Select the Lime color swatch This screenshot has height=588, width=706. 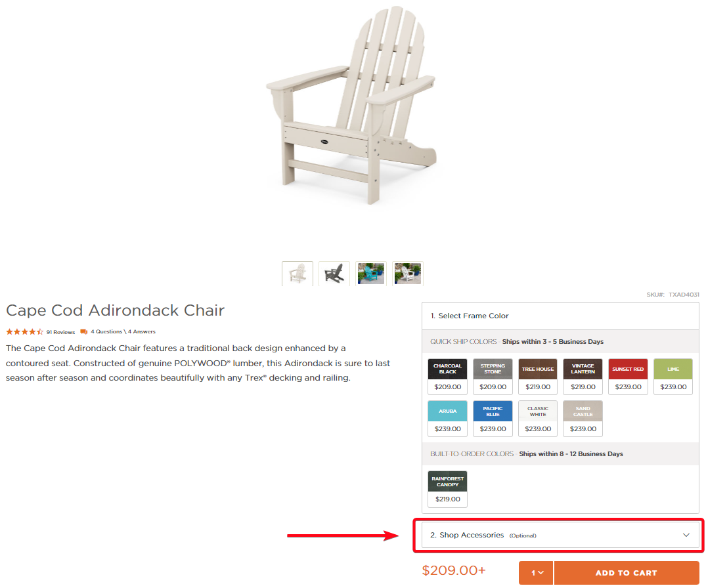coord(673,369)
